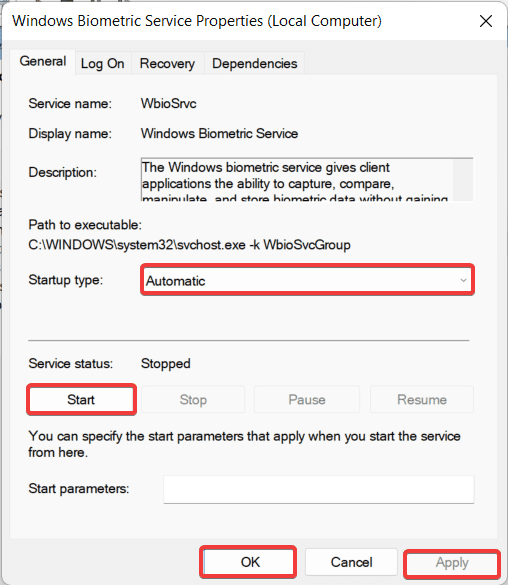Click the start parameters hint text
Image resolution: width=508 pixels, height=585 pixels.
[245, 444]
